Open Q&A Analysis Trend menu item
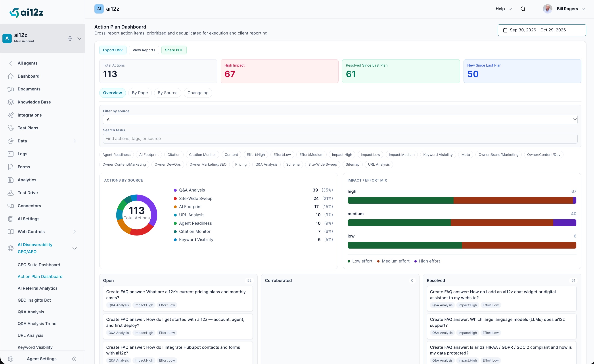The width and height of the screenshot is (594, 364). pyautogui.click(x=37, y=324)
